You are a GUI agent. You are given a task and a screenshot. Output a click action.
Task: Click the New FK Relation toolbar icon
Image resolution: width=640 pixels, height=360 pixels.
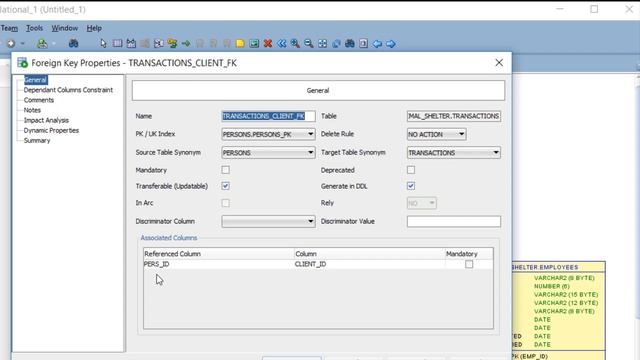point(172,43)
